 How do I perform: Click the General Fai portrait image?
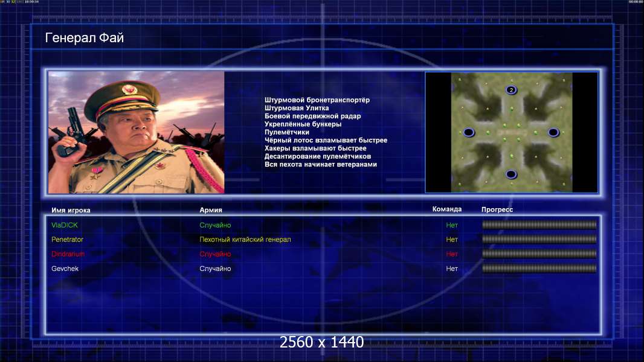tap(136, 132)
